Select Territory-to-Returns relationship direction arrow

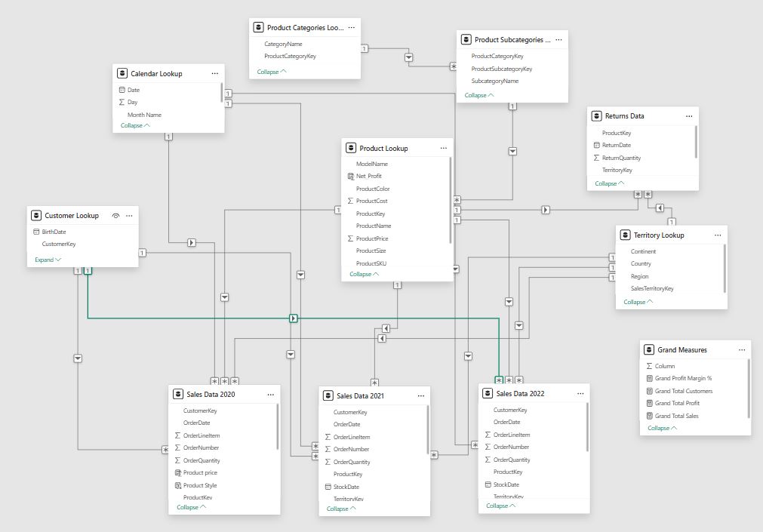click(x=660, y=208)
